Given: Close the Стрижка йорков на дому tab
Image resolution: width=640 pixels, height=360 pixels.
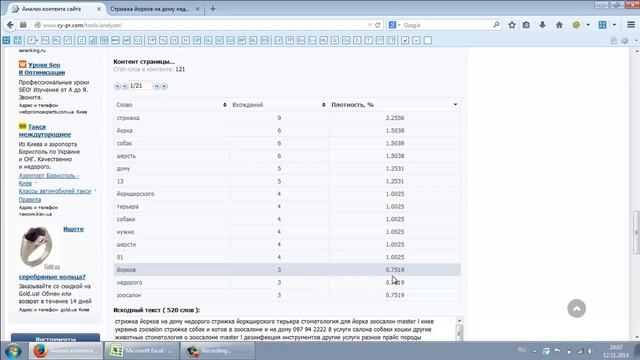Looking at the screenshot, I should [198, 9].
